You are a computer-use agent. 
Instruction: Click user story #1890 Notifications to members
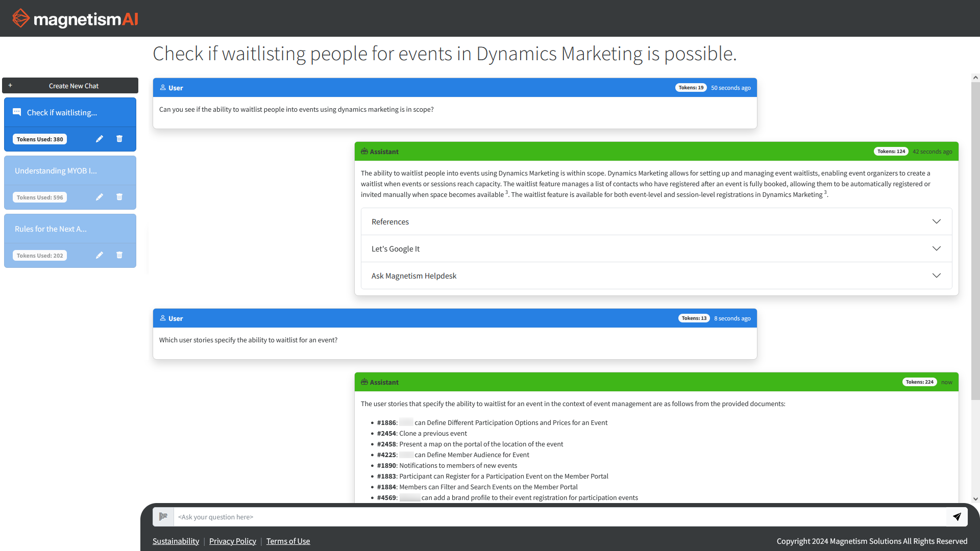(x=447, y=465)
